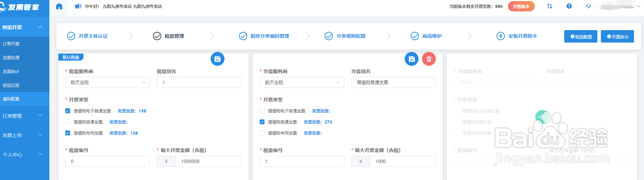The width and height of the screenshot is (644, 180).
Task: Click the sync arrows icon in header
Action: (x=549, y=6)
